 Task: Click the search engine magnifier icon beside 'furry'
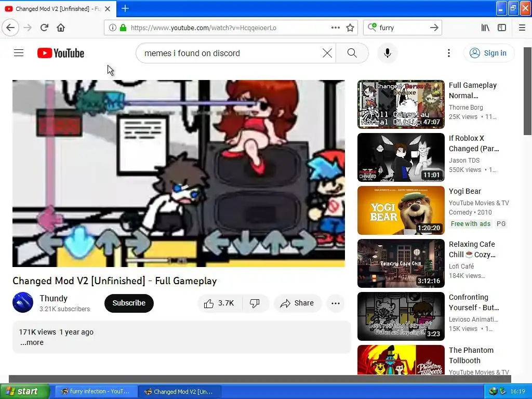click(x=372, y=28)
